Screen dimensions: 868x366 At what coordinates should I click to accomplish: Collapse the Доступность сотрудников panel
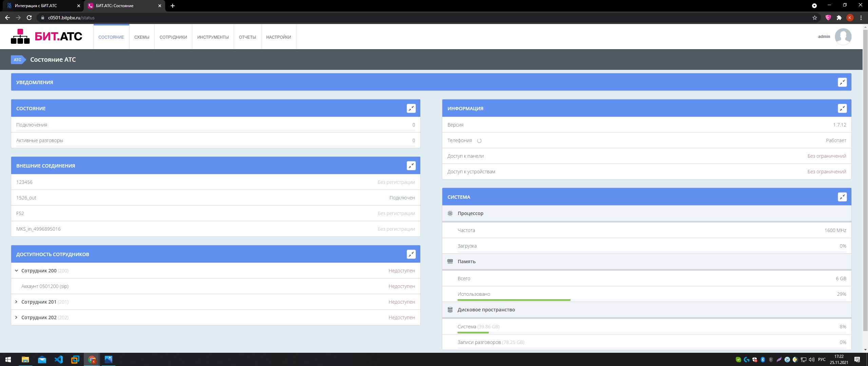tap(411, 254)
